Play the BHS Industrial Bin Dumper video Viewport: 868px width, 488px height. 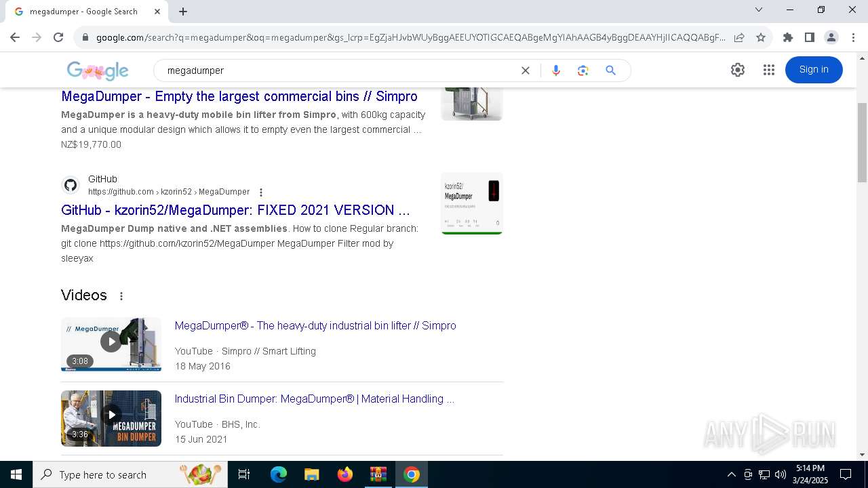[111, 418]
